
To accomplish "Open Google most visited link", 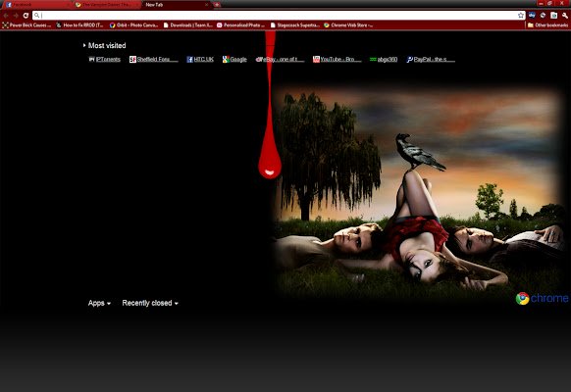I will coord(234,59).
